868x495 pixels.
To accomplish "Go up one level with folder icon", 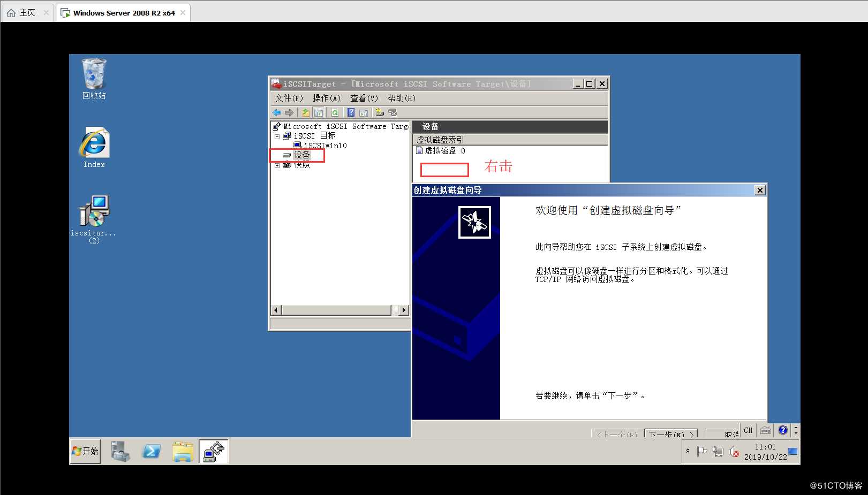I will [x=305, y=112].
